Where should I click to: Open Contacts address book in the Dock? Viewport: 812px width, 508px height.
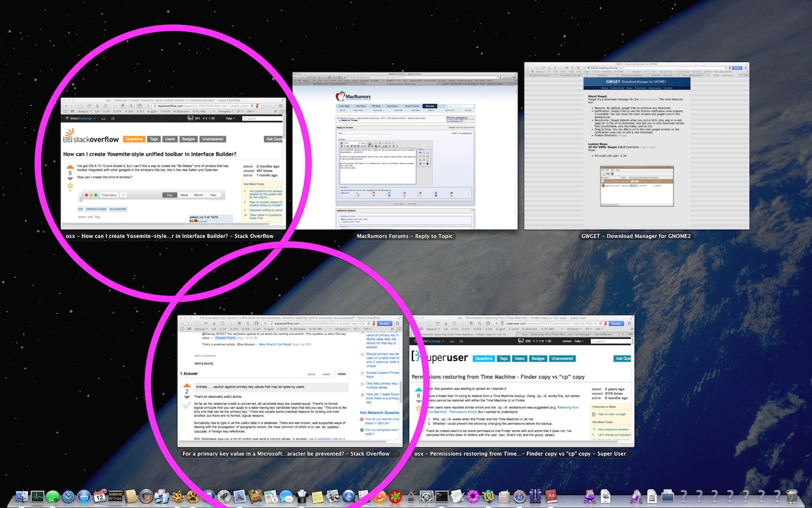(131, 496)
